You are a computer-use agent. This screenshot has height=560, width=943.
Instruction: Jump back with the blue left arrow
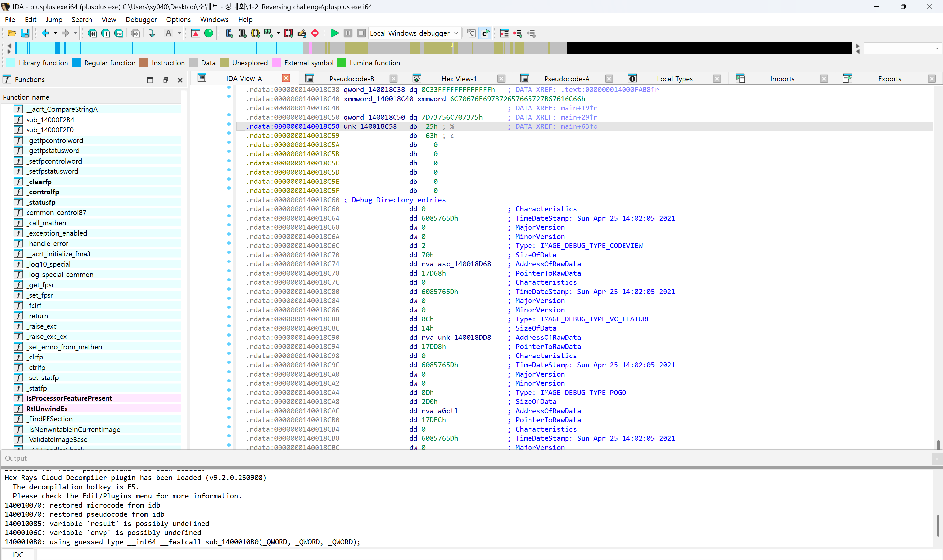click(x=45, y=33)
